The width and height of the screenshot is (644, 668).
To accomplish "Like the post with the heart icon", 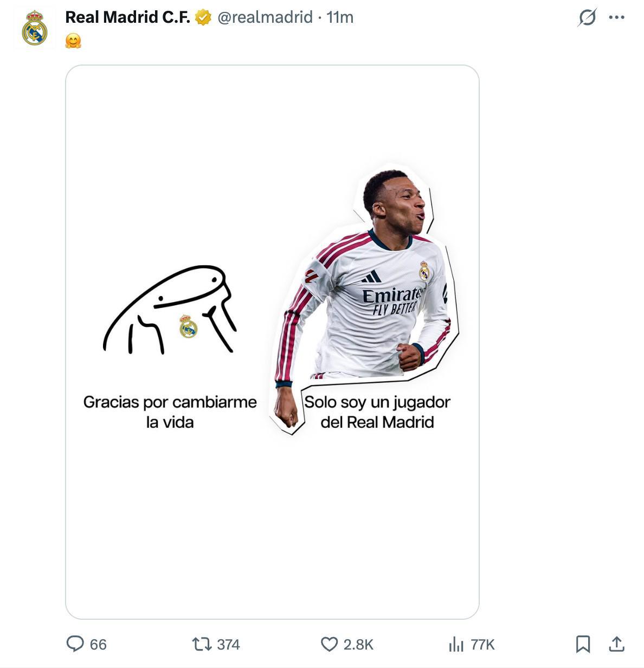I will pyautogui.click(x=329, y=644).
